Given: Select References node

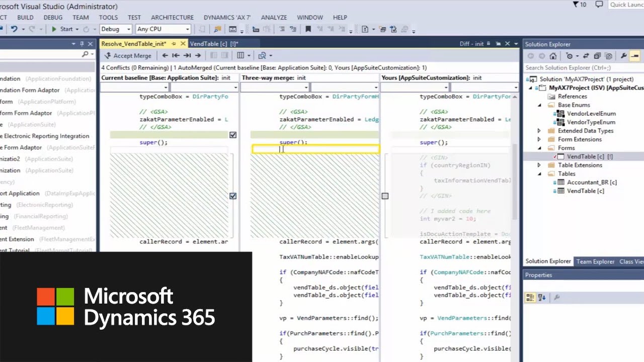Looking at the screenshot, I should [x=572, y=97].
